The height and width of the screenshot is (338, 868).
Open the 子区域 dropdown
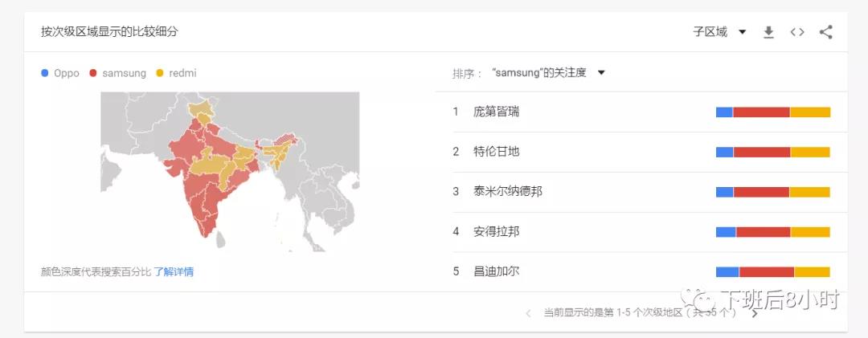pyautogui.click(x=719, y=32)
